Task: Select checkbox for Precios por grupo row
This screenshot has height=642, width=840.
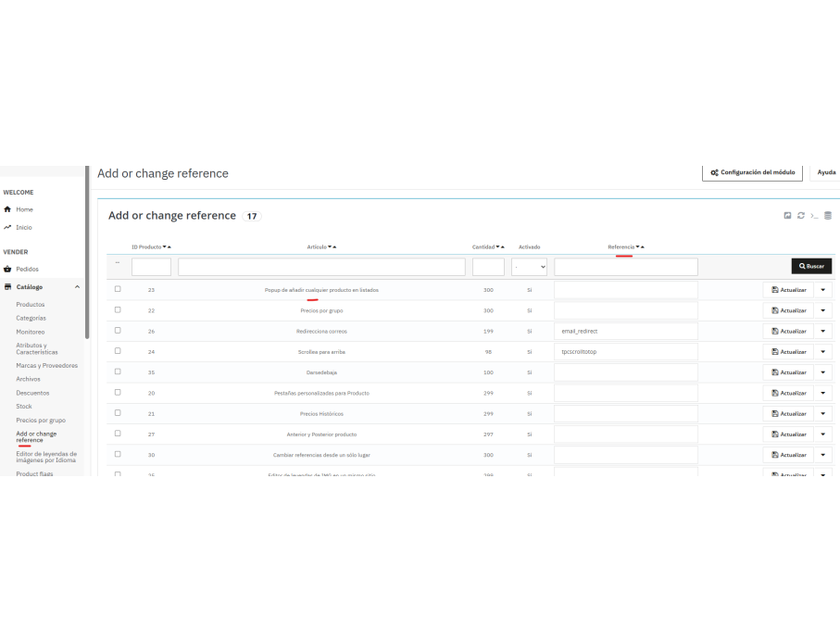Action: (118, 309)
